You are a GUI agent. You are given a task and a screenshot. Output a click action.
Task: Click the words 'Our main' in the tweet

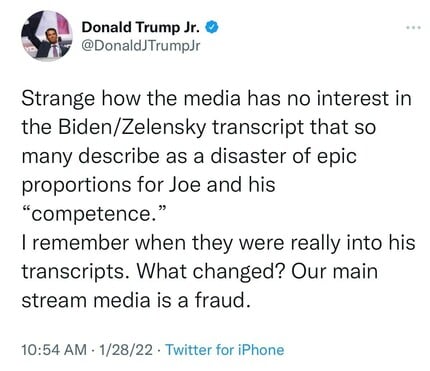coord(334,271)
